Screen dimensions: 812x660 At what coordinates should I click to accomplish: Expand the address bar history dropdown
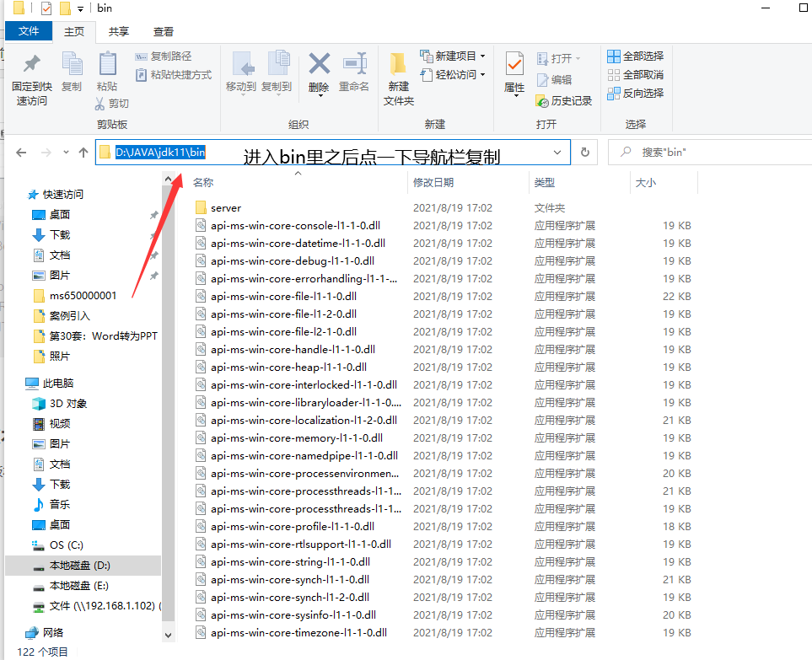click(557, 153)
